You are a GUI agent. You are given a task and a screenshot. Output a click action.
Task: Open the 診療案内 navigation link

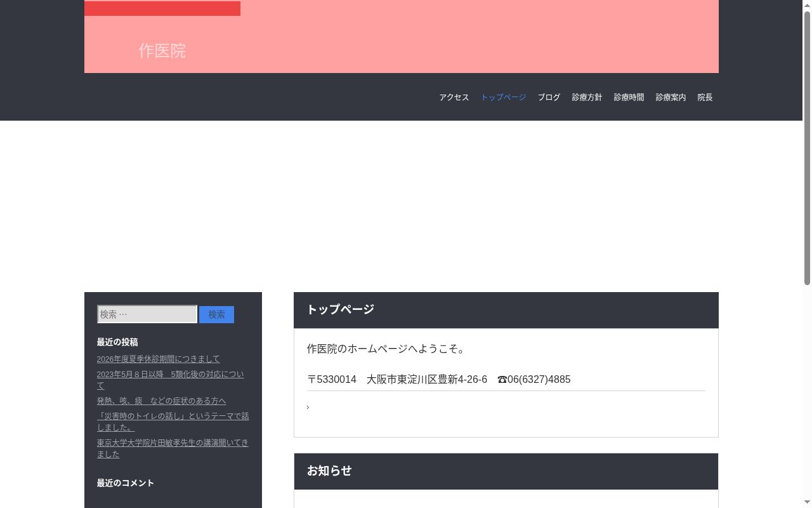click(x=671, y=97)
